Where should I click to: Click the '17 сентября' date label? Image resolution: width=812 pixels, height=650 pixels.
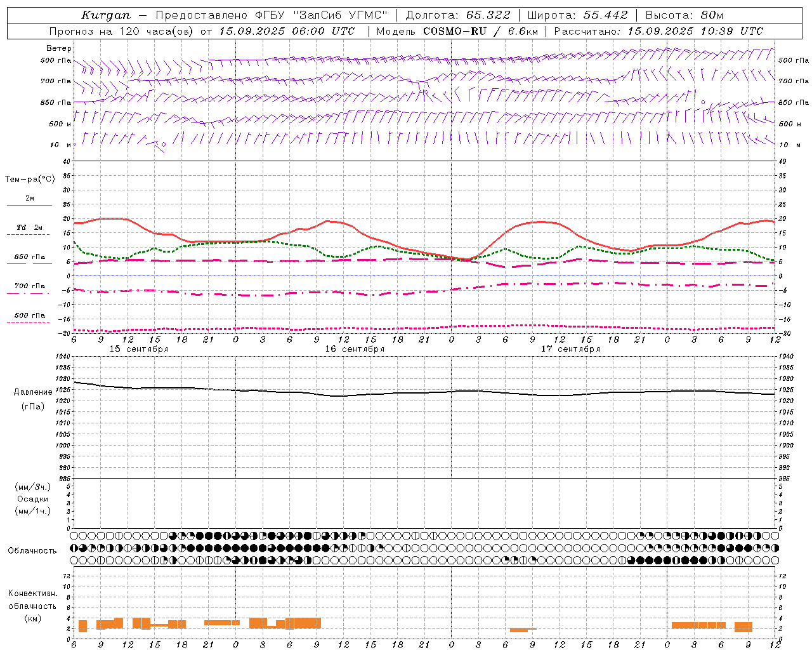click(570, 350)
